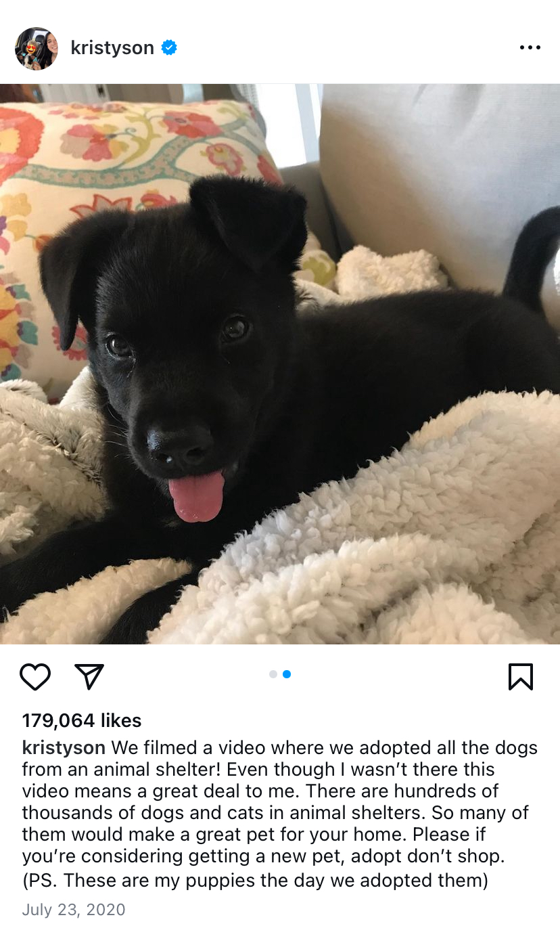Open the three-dot more options menu
Viewport: 560px width, 926px height.
click(530, 47)
